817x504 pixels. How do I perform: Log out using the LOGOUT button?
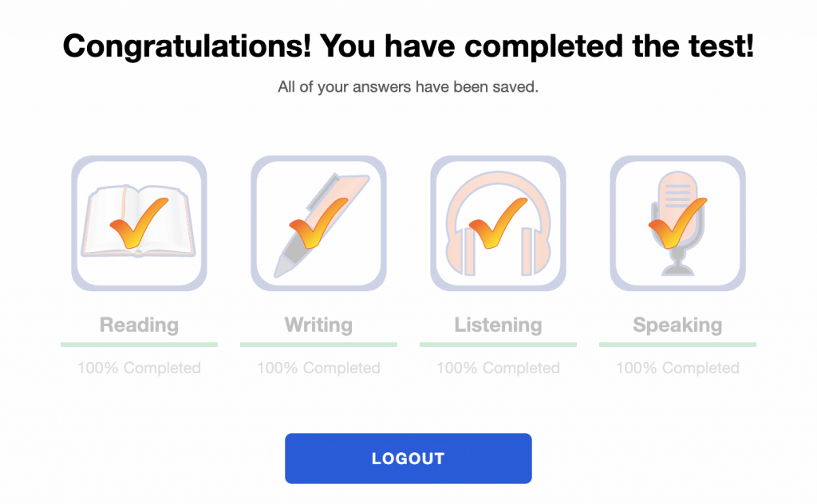pyautogui.click(x=408, y=459)
